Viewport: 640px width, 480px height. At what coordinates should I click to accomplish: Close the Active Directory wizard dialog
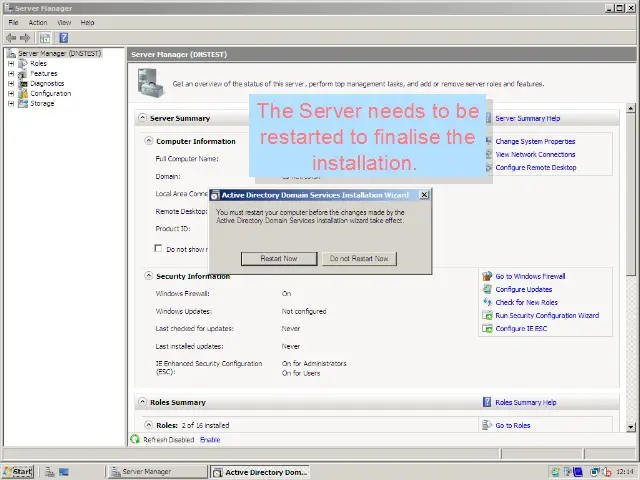pyautogui.click(x=424, y=195)
